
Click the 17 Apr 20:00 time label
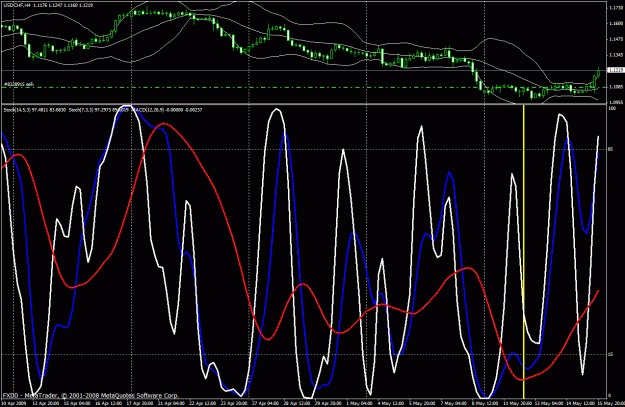tap(140, 403)
